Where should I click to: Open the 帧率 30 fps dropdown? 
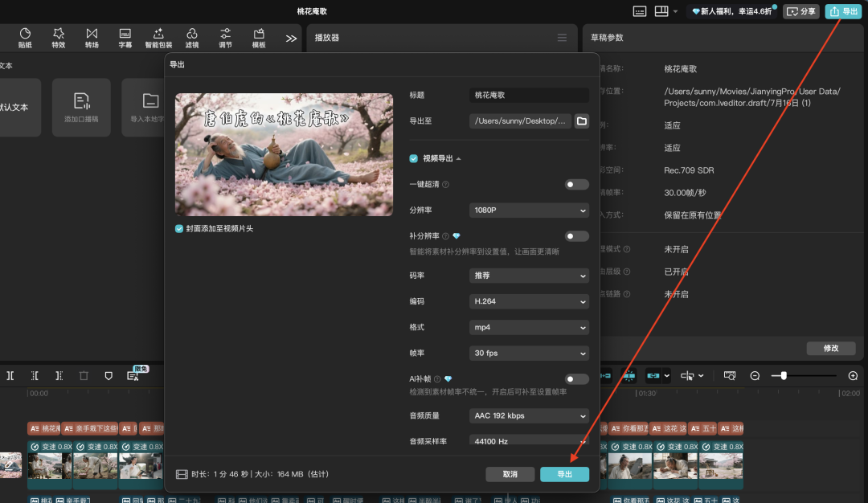529,353
